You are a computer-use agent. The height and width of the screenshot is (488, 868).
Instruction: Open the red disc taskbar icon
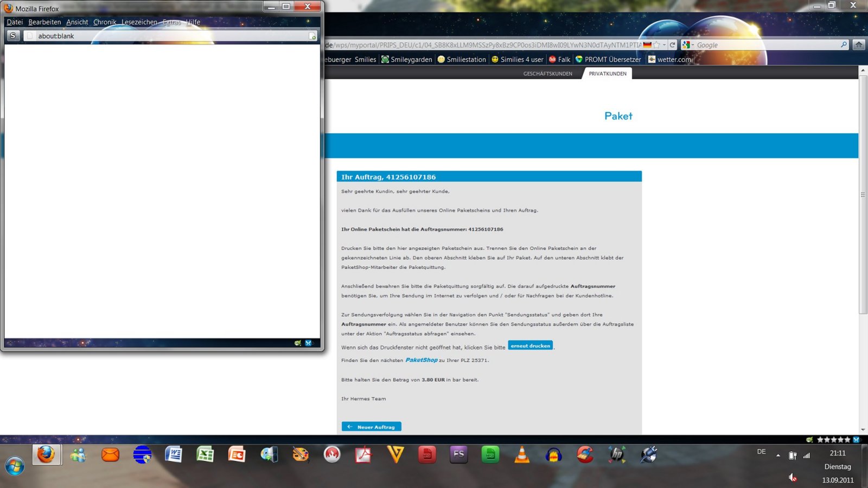(x=427, y=454)
